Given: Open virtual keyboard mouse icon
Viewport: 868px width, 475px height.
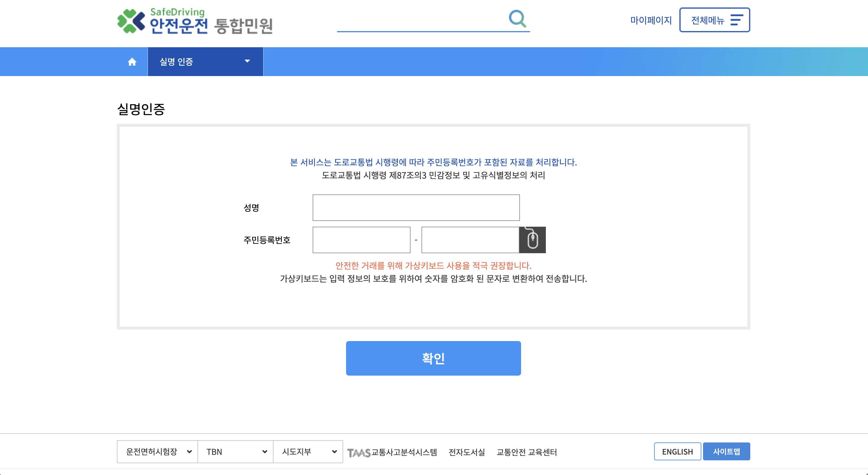Looking at the screenshot, I should (532, 240).
